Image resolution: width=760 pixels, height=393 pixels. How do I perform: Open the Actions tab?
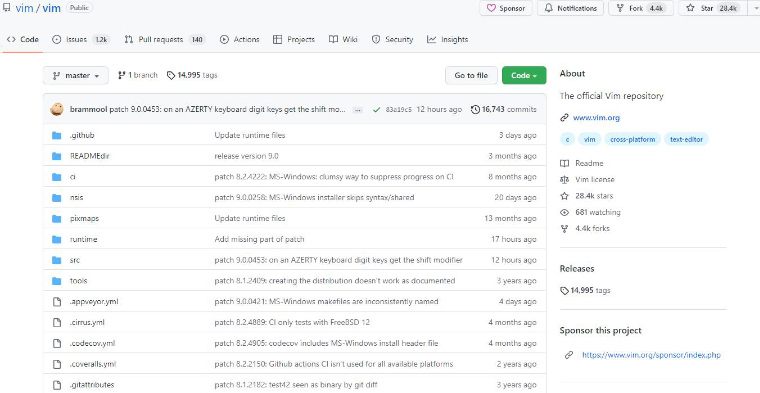(x=239, y=40)
